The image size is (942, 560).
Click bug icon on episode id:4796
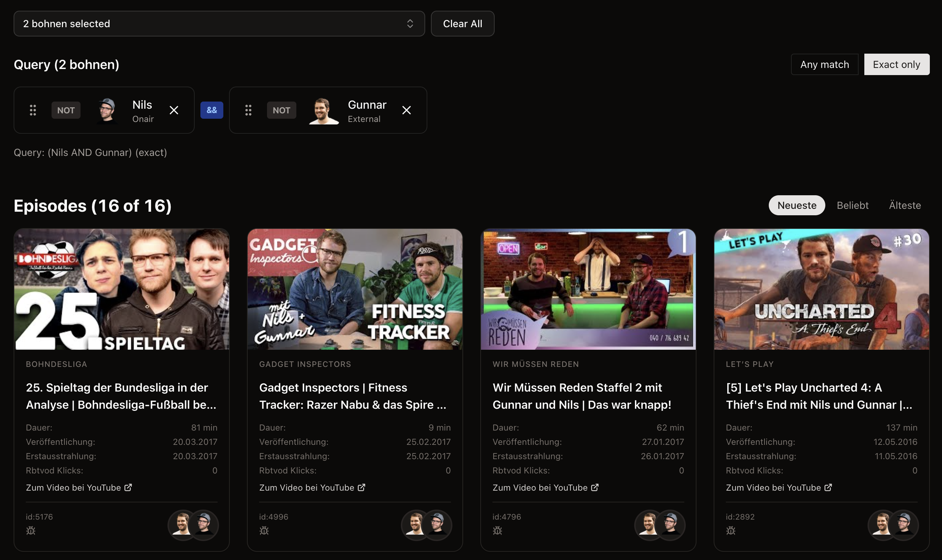coord(497,531)
